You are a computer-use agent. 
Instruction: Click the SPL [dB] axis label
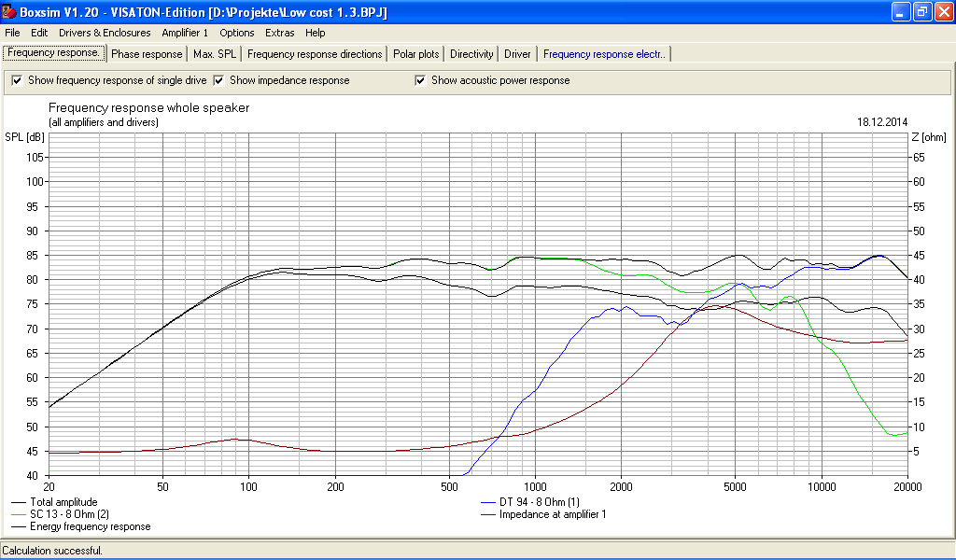(x=24, y=138)
